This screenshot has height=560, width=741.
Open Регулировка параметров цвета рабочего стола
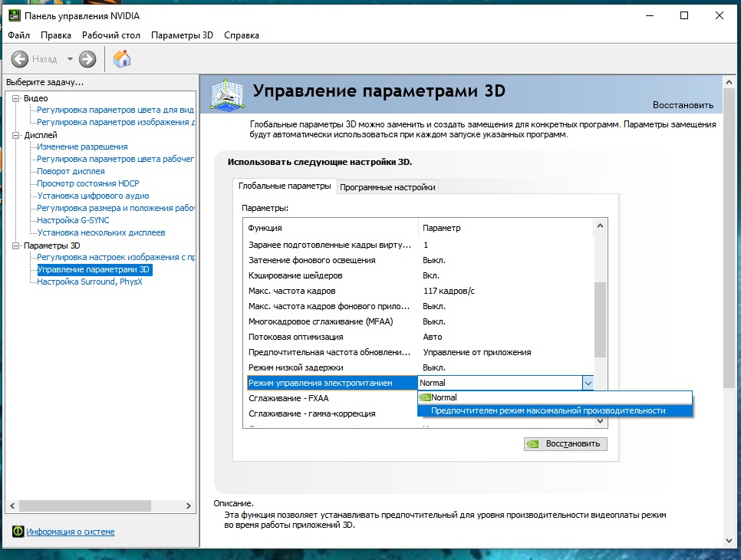(x=115, y=159)
